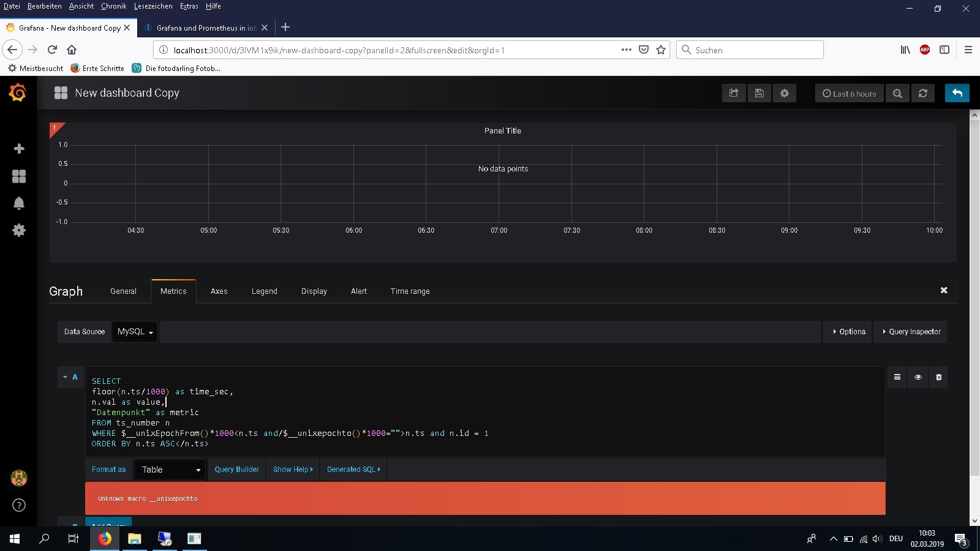Screen dimensions: 980x551
Task: Click the Query Builder button
Action: click(x=236, y=470)
